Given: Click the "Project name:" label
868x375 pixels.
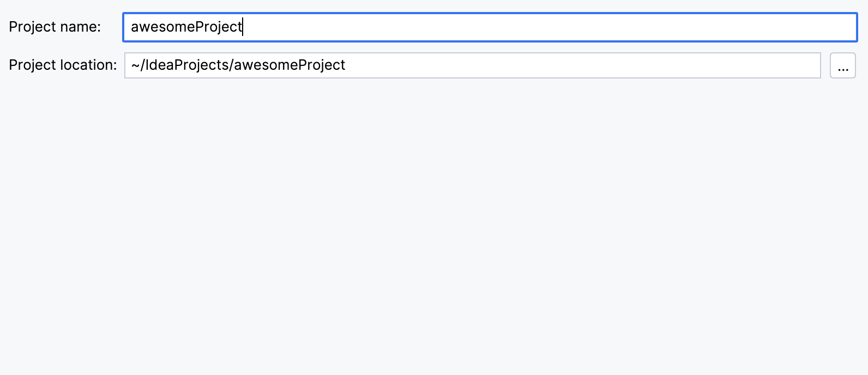Looking at the screenshot, I should point(55,27).
